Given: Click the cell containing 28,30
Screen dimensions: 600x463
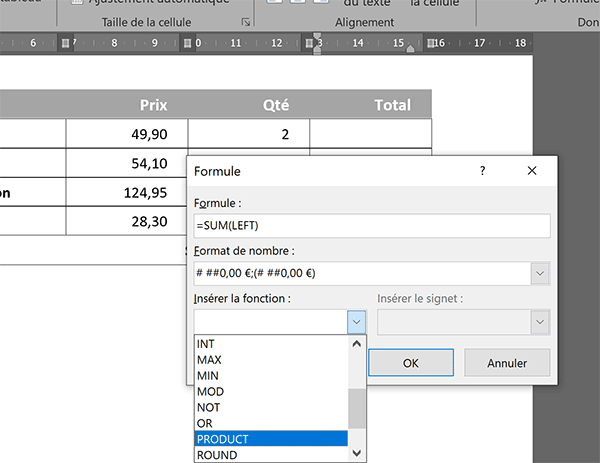Looking at the screenshot, I should 127,221.
